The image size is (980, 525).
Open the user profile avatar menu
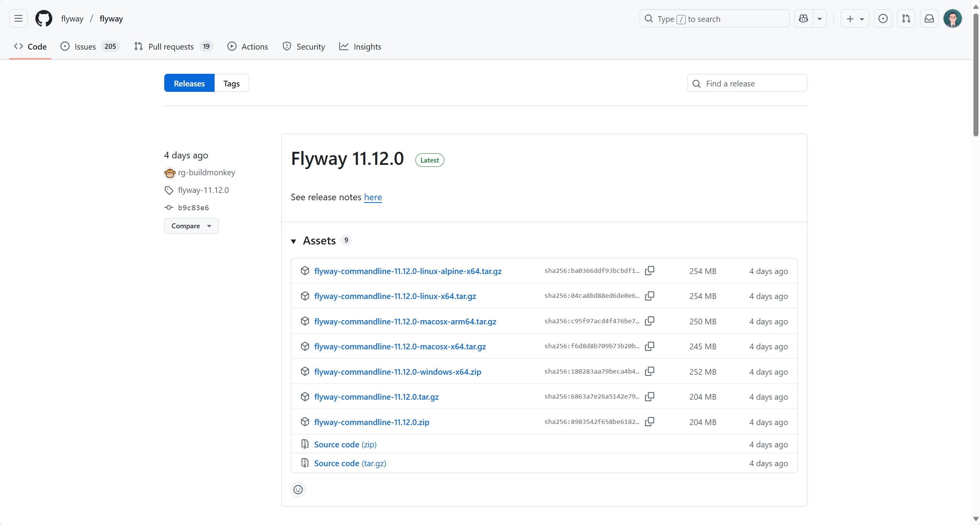click(x=953, y=18)
